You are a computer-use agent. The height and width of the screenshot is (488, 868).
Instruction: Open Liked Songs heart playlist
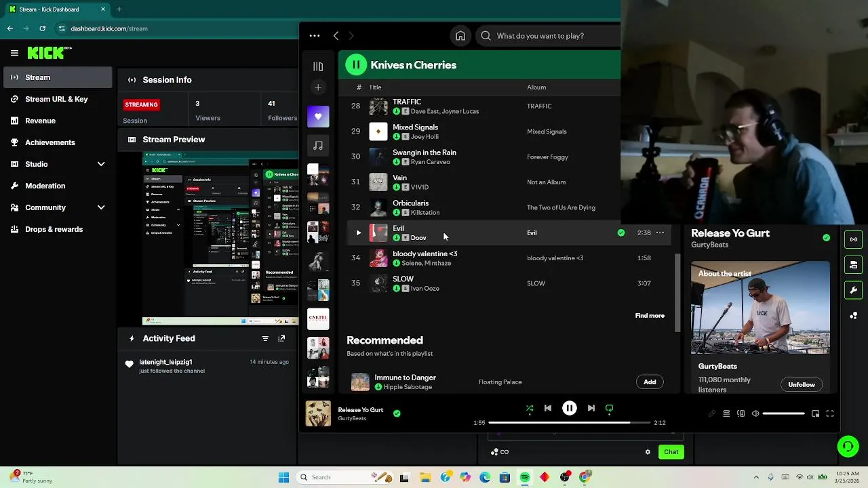(x=318, y=117)
